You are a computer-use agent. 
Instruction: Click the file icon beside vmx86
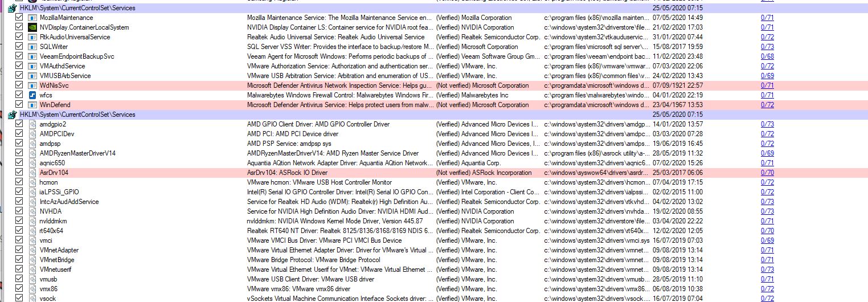[x=33, y=289]
